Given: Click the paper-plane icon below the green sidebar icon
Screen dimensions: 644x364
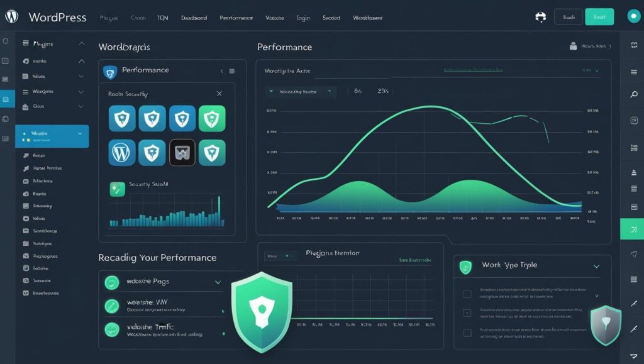Looking at the screenshot, I should [x=634, y=255].
